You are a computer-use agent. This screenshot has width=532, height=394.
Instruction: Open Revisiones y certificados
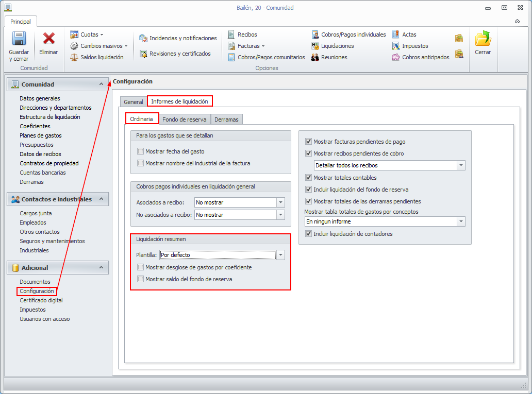(175, 54)
